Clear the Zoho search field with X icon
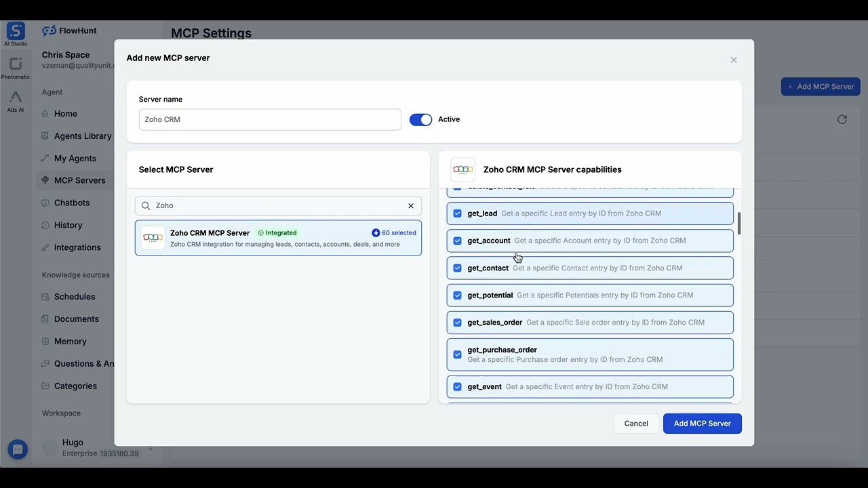868x488 pixels. coord(410,205)
